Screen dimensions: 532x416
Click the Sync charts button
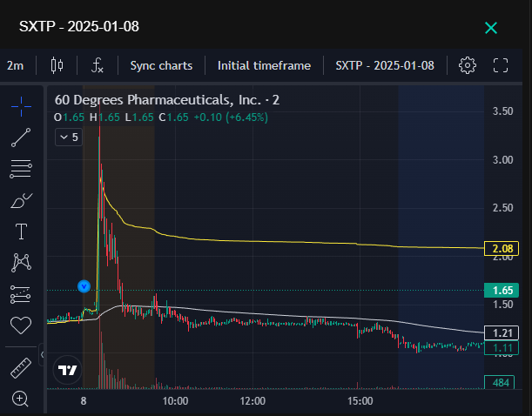coord(161,65)
